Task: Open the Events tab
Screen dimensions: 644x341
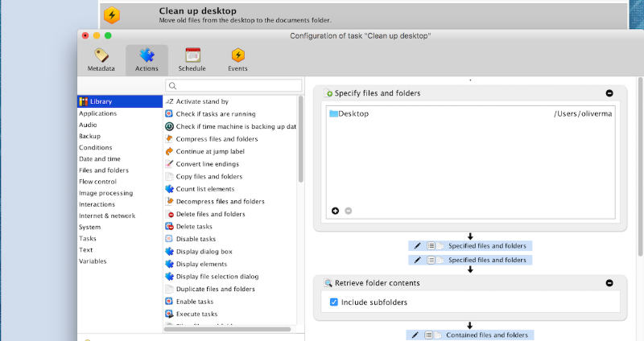Action: click(237, 60)
